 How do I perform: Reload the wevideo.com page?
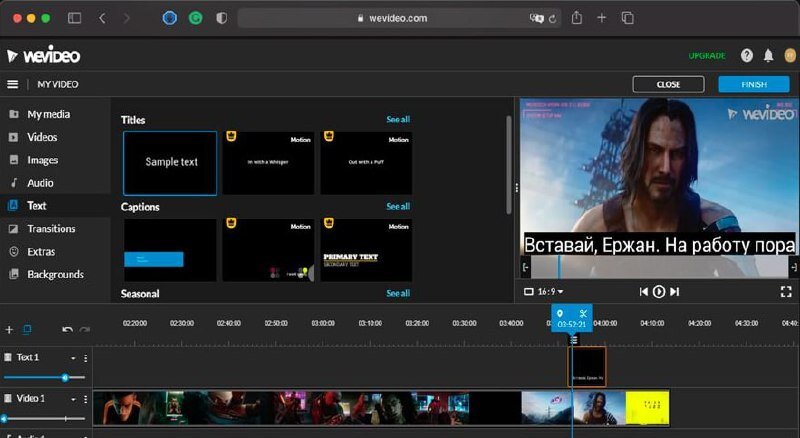[x=553, y=19]
